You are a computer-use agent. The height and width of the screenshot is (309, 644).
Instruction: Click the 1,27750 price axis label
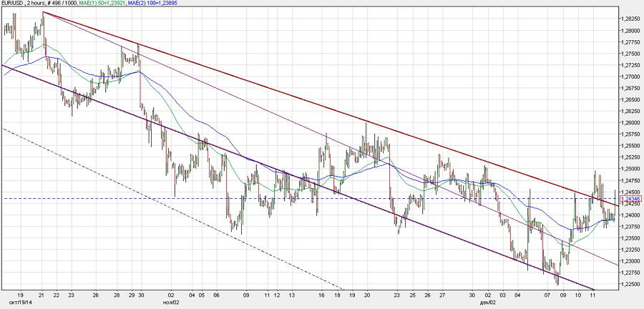(x=631, y=42)
